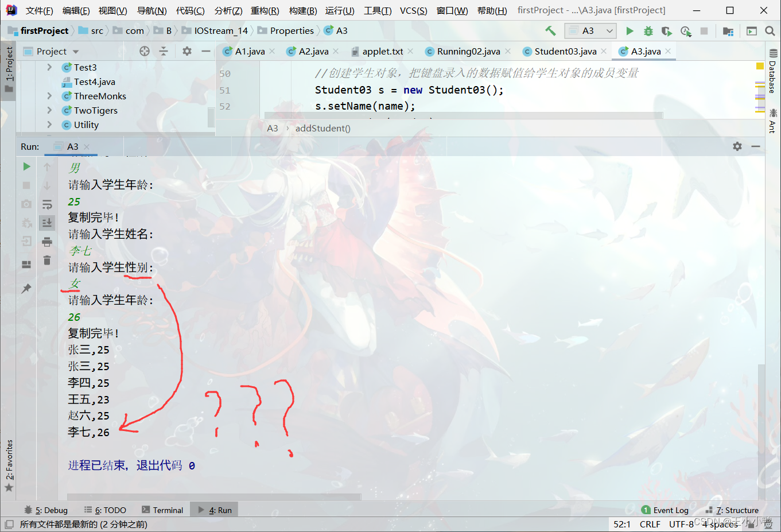Click the Profiler run icon

click(x=686, y=31)
